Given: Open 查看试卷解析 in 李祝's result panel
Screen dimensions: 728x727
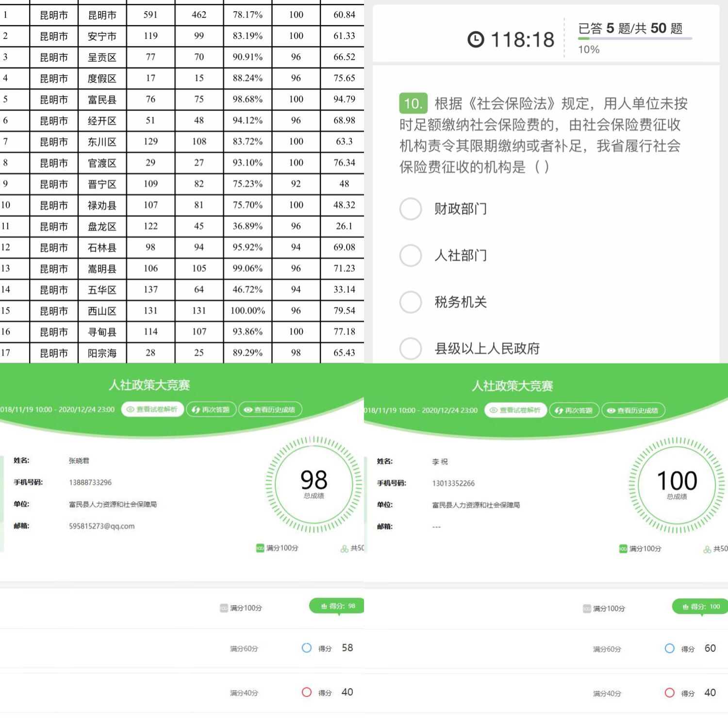Looking at the screenshot, I should click(515, 411).
